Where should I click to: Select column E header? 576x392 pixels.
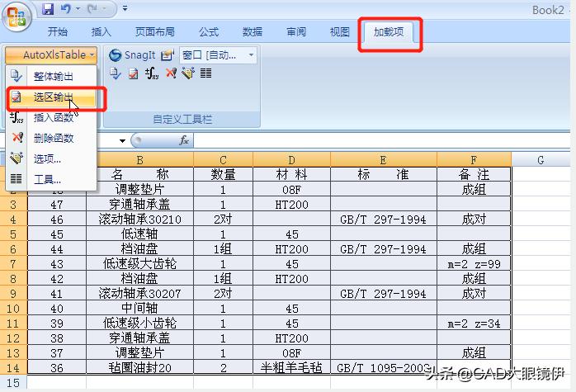click(383, 160)
